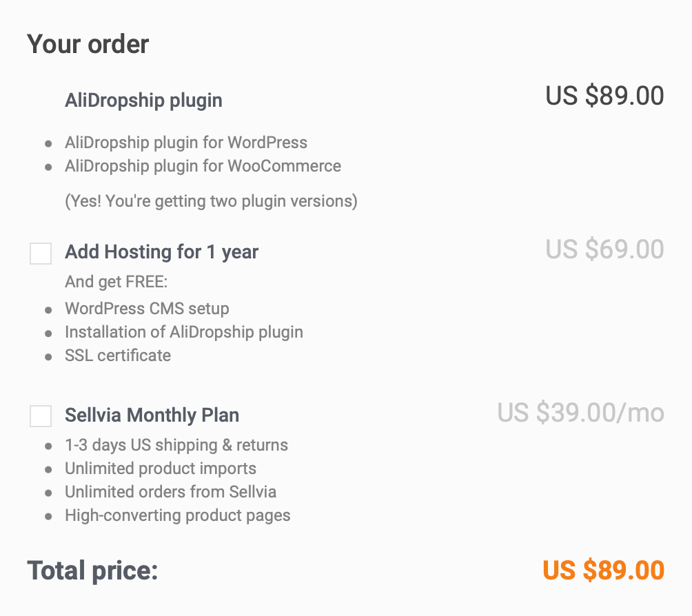Click the Unlimited product imports line
692x616 pixels.
pyautogui.click(x=161, y=469)
